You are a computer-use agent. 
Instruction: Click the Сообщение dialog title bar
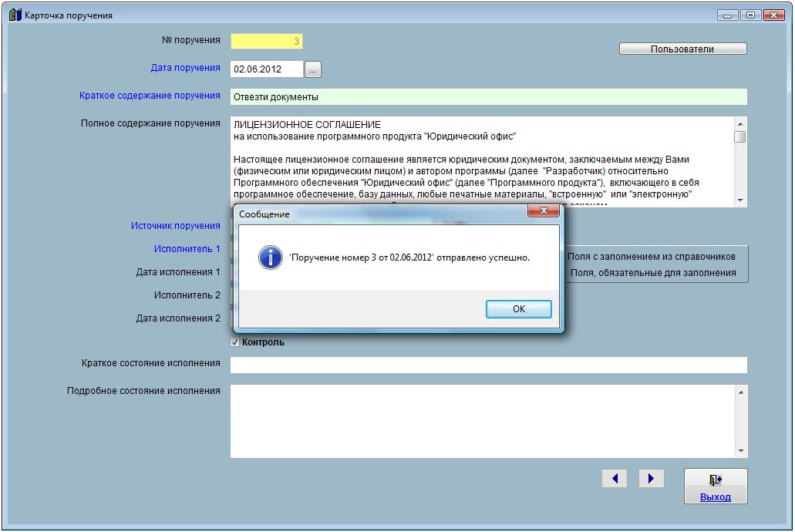[x=380, y=214]
